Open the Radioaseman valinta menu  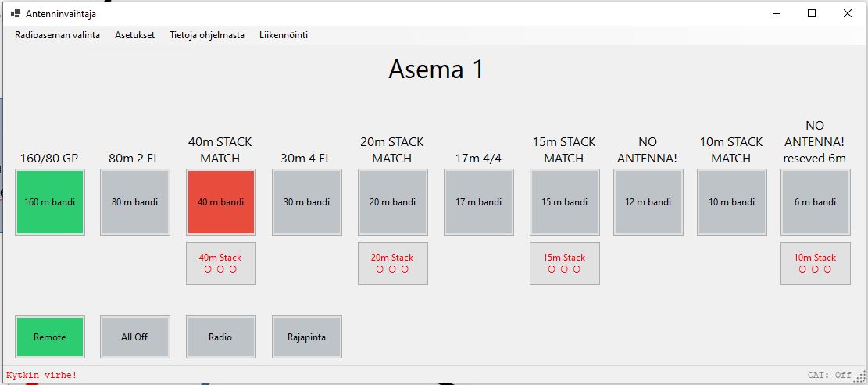[x=58, y=35]
